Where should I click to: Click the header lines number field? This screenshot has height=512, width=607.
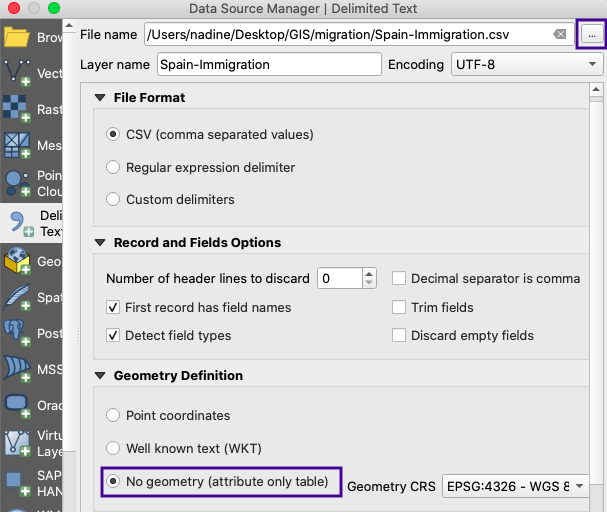(340, 278)
